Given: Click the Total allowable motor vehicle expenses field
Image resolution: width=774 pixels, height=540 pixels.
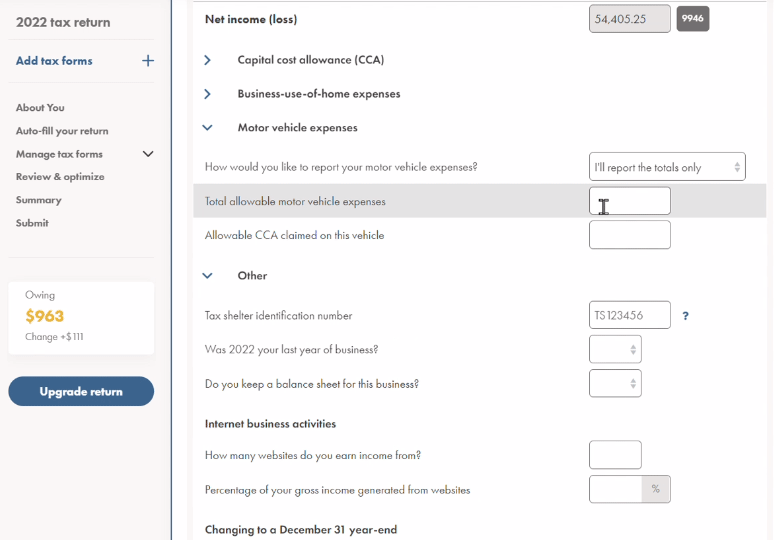Looking at the screenshot, I should coord(630,201).
